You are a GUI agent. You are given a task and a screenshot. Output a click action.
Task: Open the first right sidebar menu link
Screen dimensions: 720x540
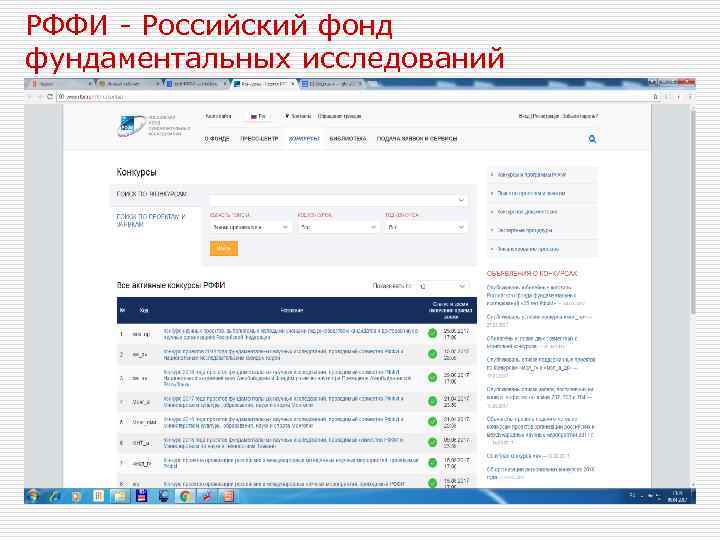pos(532,175)
